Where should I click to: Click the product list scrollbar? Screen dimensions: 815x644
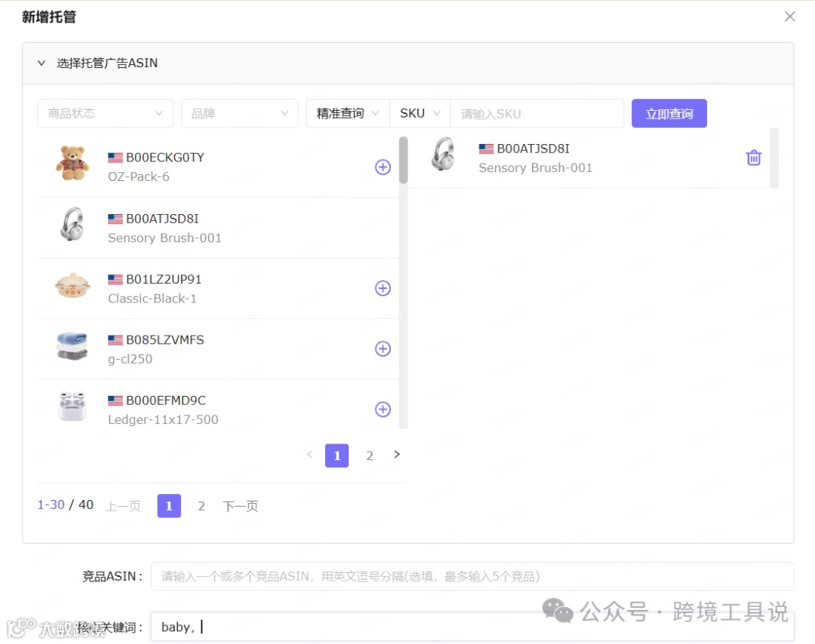point(403,161)
